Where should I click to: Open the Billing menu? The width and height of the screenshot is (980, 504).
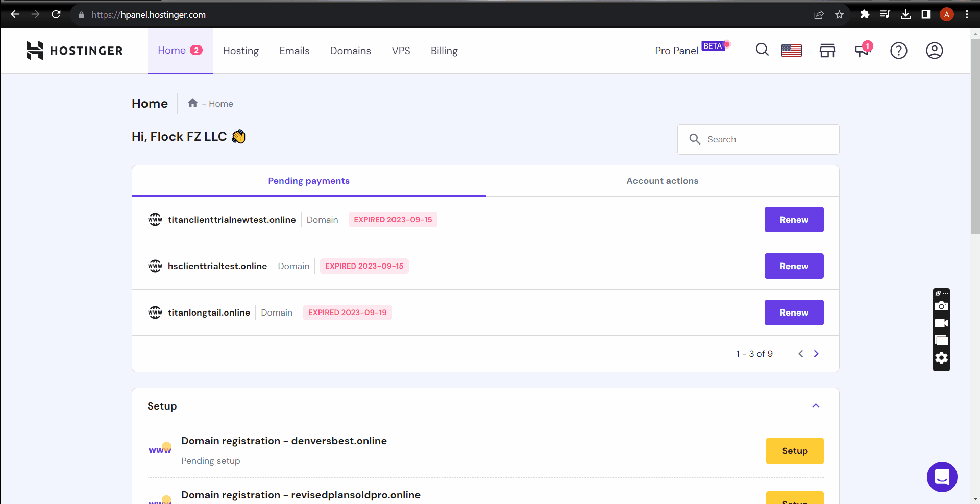point(444,51)
